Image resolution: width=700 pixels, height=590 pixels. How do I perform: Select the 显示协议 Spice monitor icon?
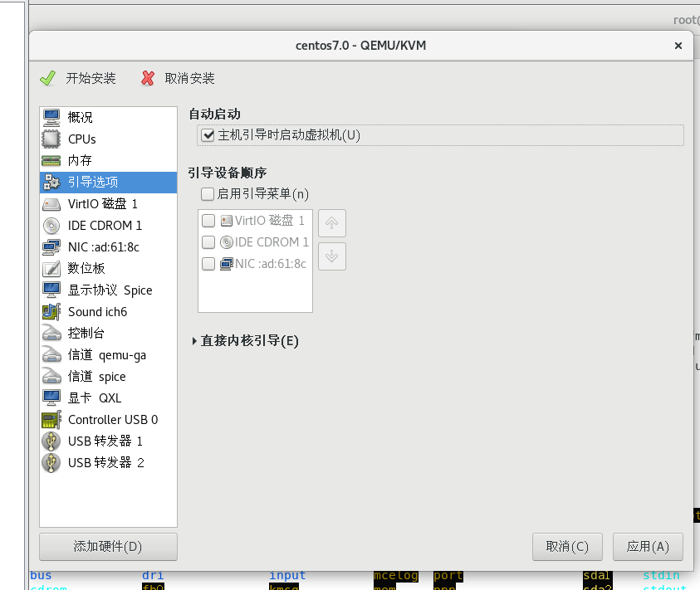(x=51, y=290)
